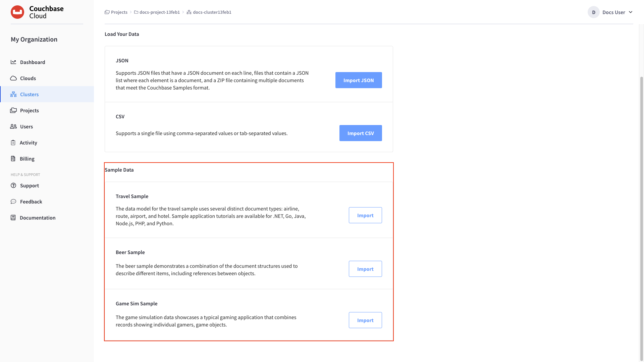Click the Docs User avatar circle

(x=593, y=12)
